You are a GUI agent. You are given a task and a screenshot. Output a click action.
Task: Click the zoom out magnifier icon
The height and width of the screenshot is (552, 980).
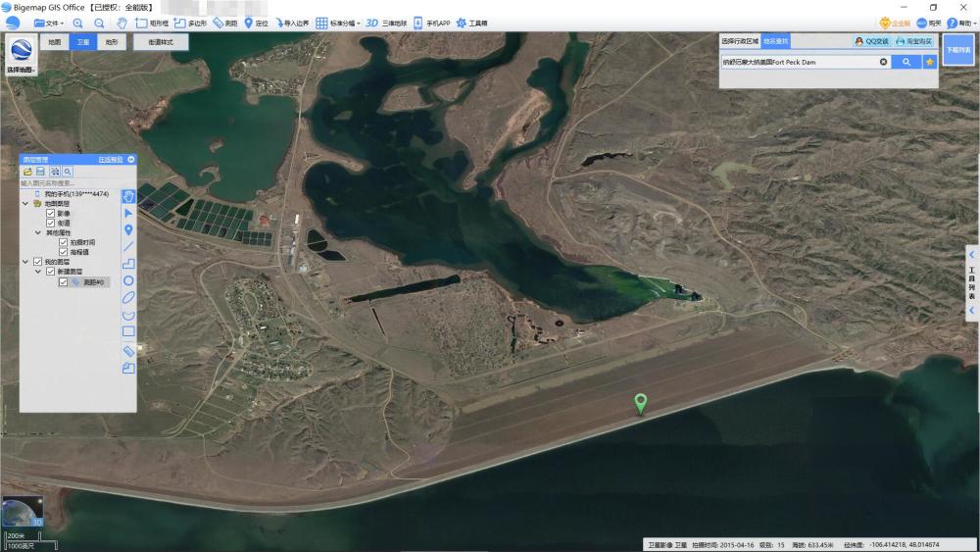(99, 24)
